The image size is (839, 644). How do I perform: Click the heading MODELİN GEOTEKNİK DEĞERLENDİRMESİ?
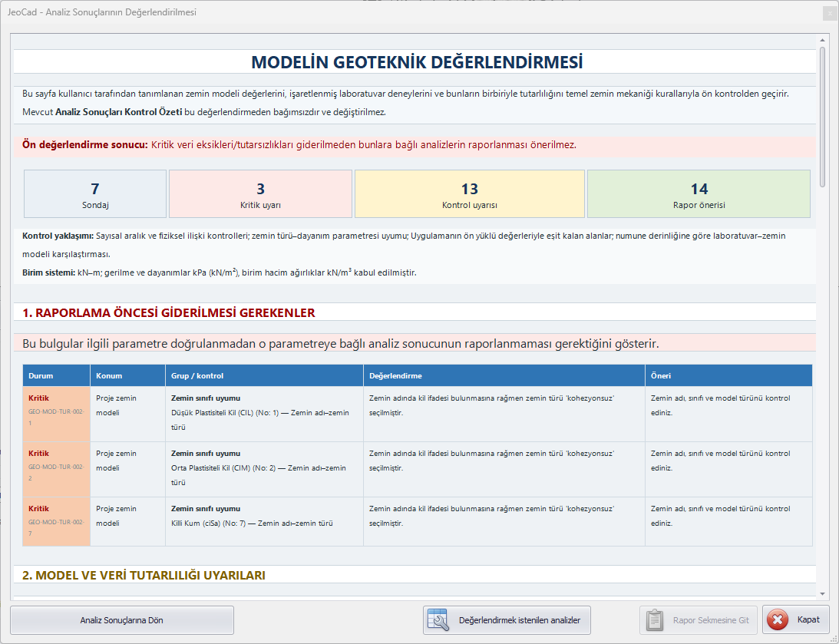click(x=417, y=62)
